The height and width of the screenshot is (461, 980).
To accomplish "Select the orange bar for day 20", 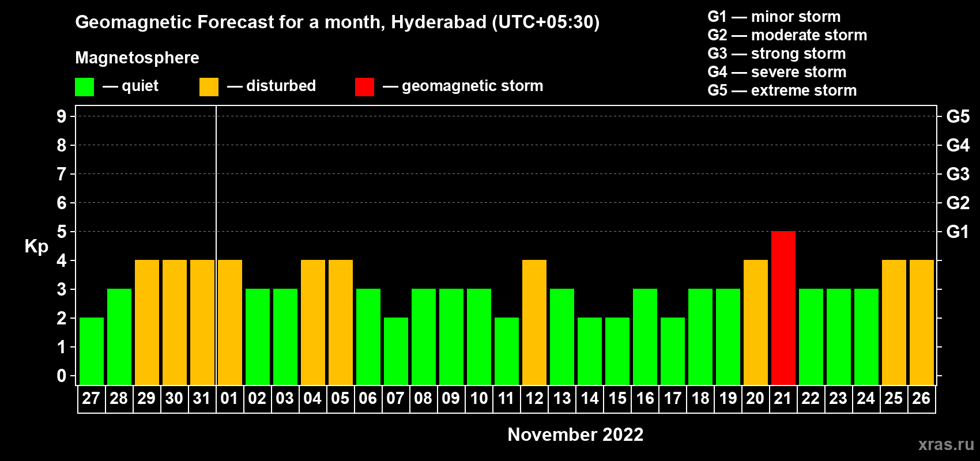I will click(756, 322).
